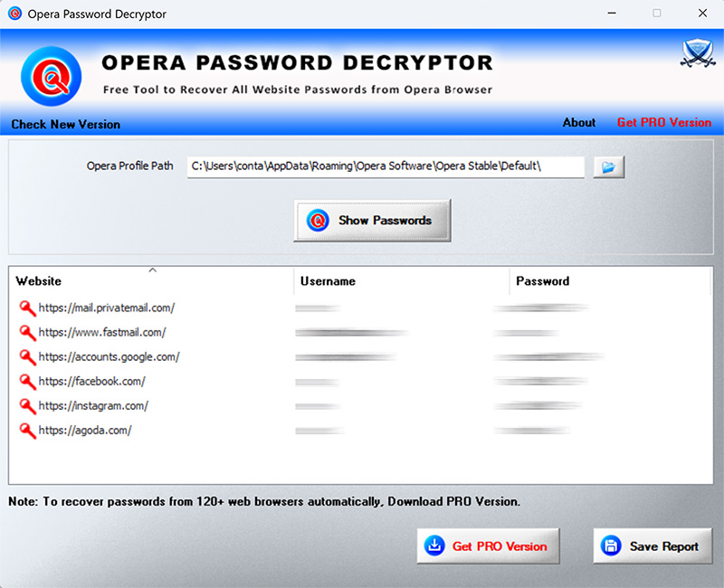724x588 pixels.
Task: Click the save icon on the Save Report button
Action: tap(610, 545)
